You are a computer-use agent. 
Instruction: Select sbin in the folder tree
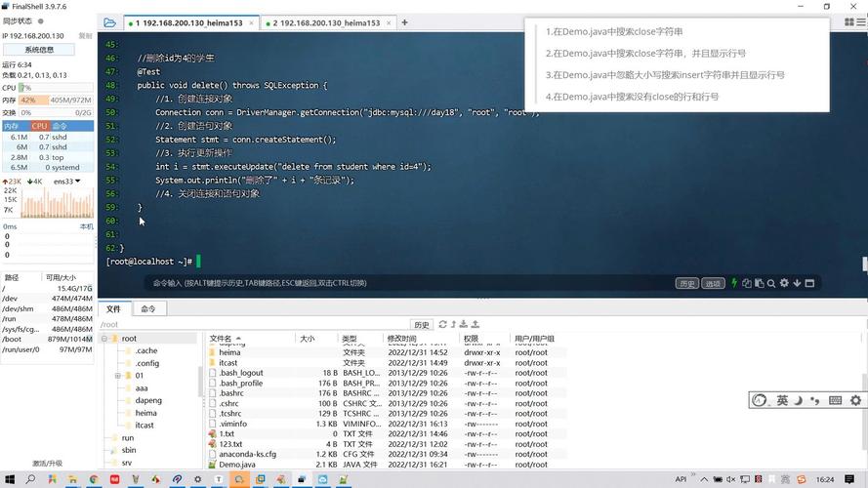[x=129, y=450]
